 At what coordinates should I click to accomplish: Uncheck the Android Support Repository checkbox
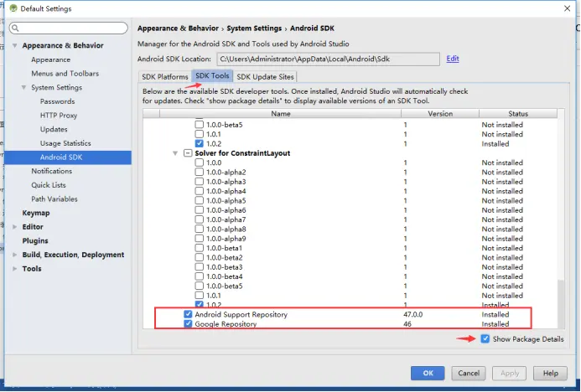point(189,314)
